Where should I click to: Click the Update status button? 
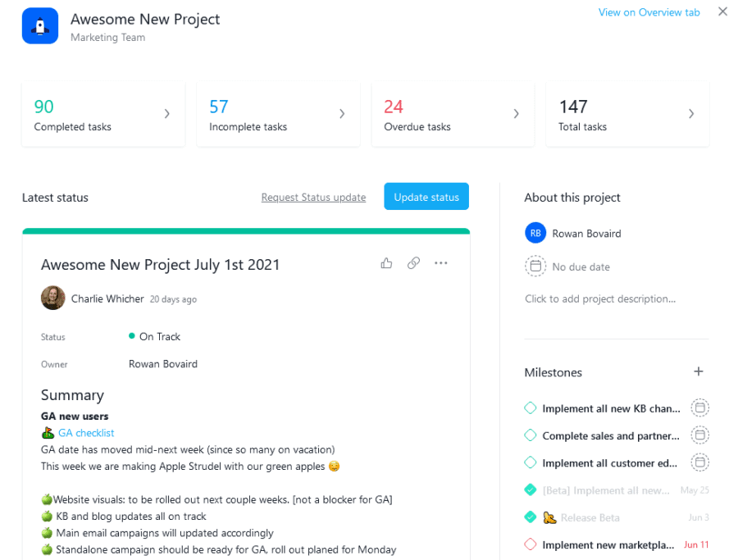point(426,196)
